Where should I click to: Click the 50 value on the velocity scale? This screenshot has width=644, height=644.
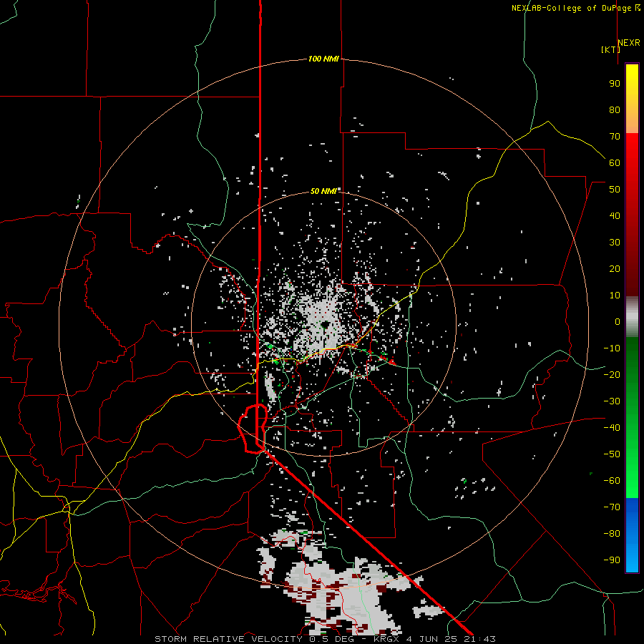click(615, 190)
